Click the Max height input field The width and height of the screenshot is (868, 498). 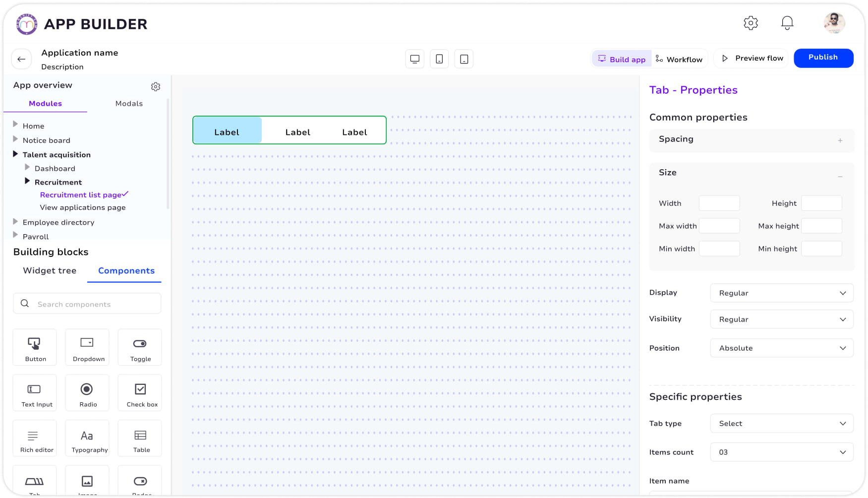point(821,226)
